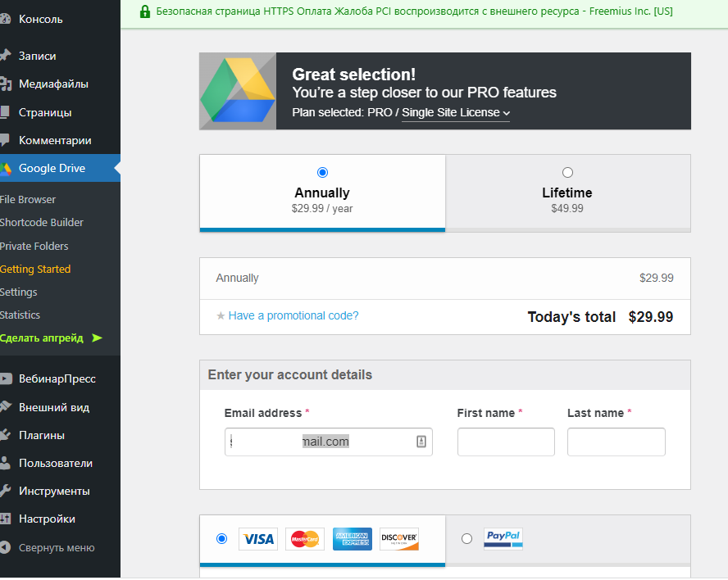The image size is (728, 580).
Task: Click the Свернуть меню label
Action: [57, 547]
